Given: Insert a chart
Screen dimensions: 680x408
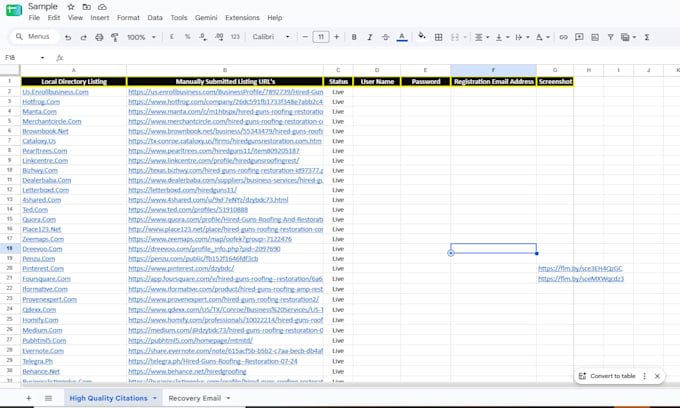Looking at the screenshot, I should 595,37.
